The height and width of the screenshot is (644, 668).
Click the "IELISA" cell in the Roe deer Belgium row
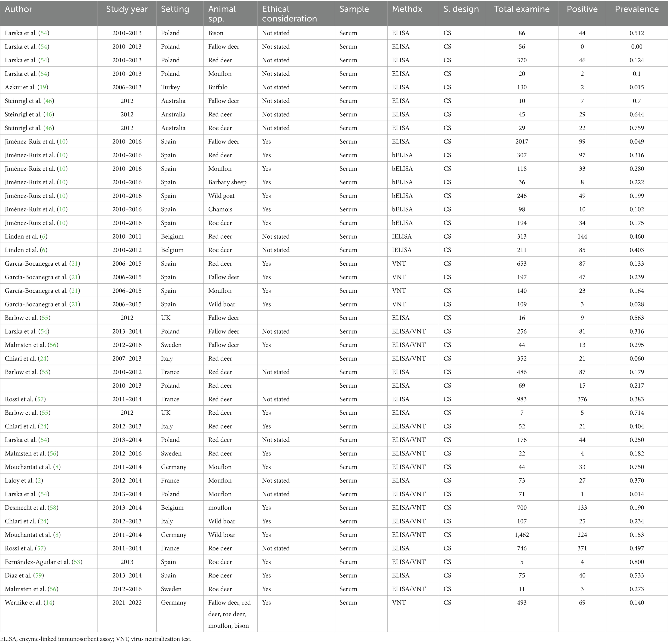pyautogui.click(x=401, y=250)
